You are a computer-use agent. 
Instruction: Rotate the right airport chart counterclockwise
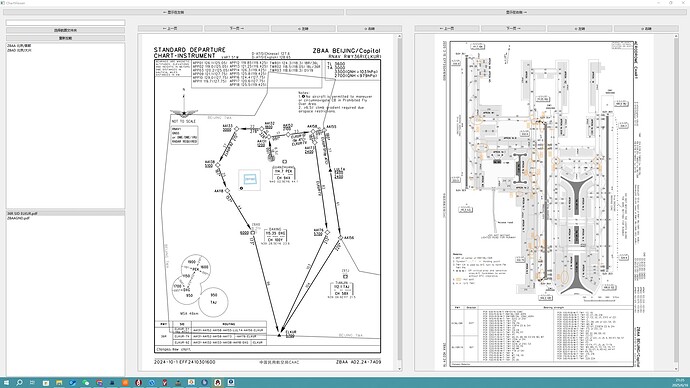[580, 29]
